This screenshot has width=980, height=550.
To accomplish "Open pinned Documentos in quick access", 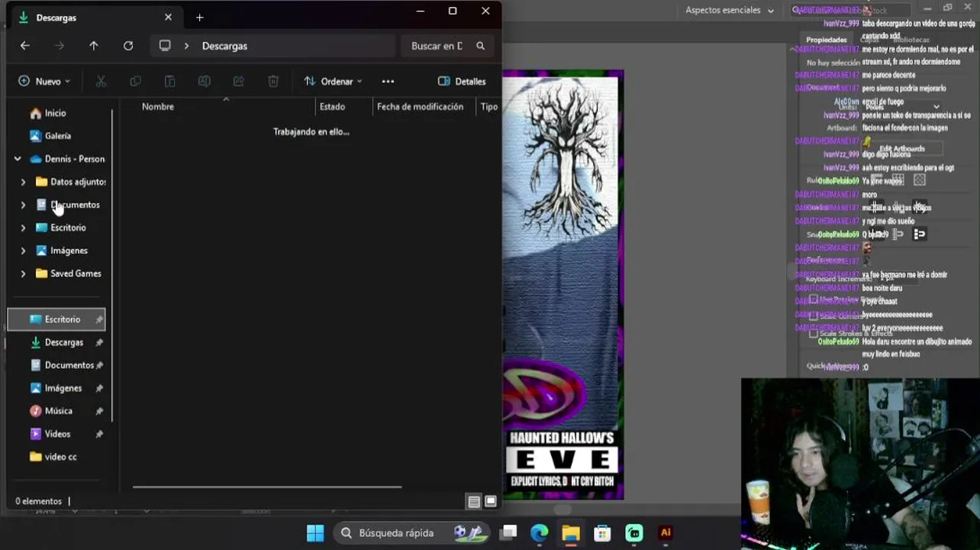I will [x=67, y=365].
